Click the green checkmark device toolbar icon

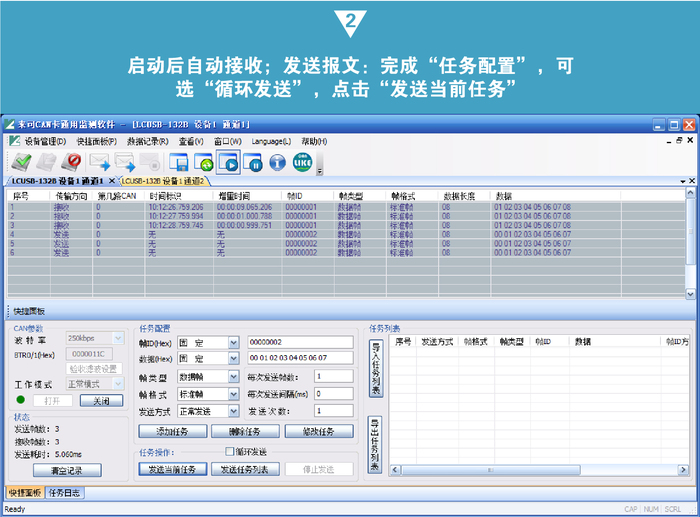(21, 162)
